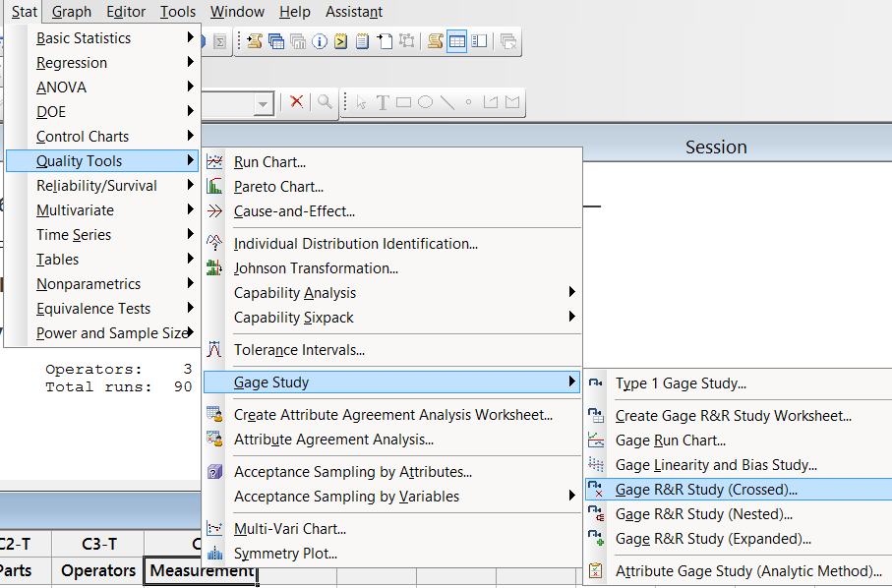Click the Sigma toolbar icon
Screen dimensions: 892x588
[x=220, y=41]
